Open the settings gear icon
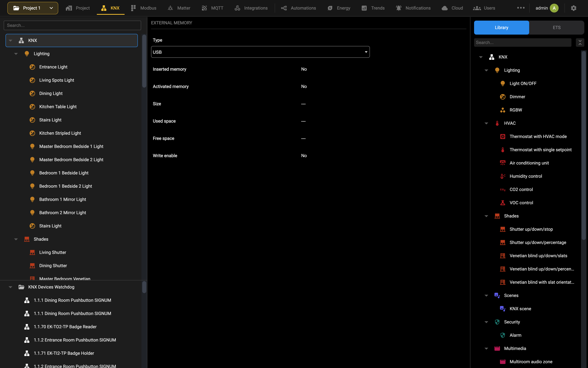 573,8
